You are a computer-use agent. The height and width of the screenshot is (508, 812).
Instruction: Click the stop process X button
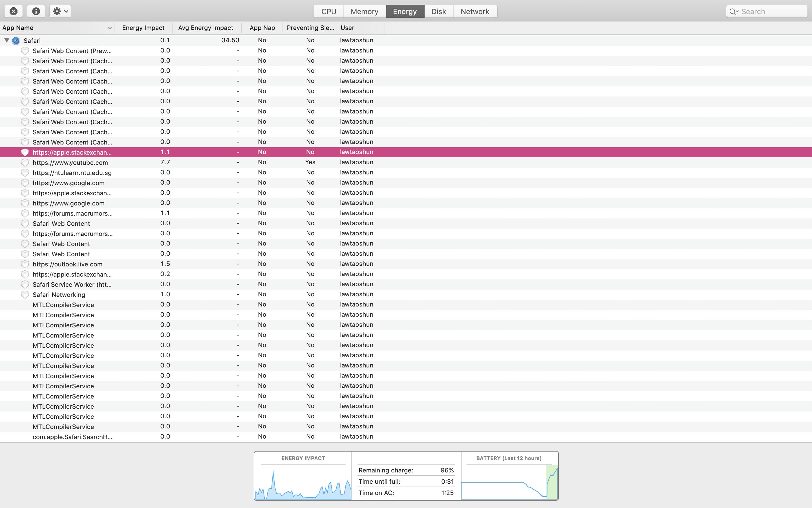coord(14,11)
